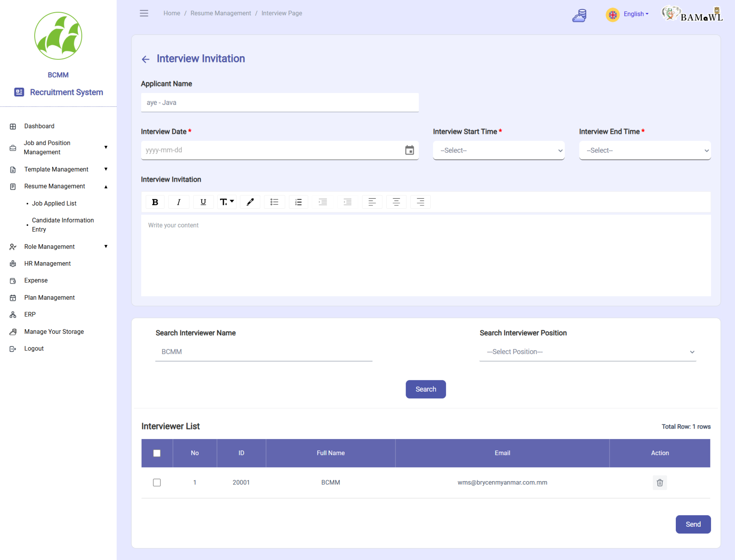
Task: Click the Expense wallet icon
Action: coord(13,281)
